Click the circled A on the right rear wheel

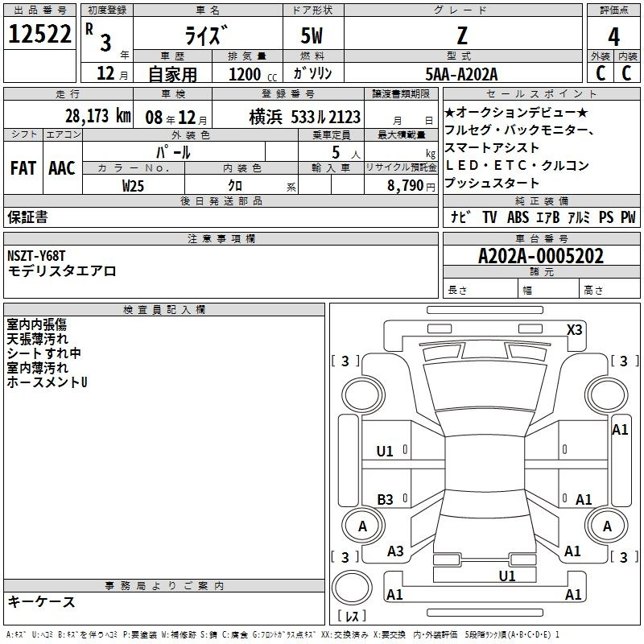click(x=608, y=526)
